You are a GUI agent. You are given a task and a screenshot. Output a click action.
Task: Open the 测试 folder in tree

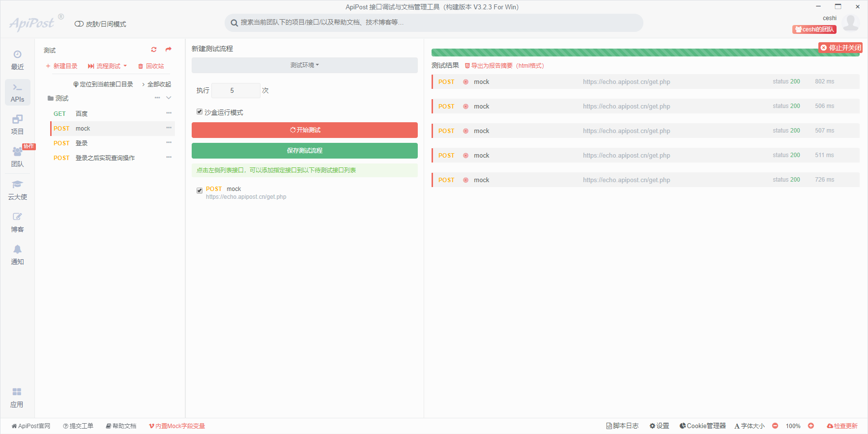tap(58, 98)
